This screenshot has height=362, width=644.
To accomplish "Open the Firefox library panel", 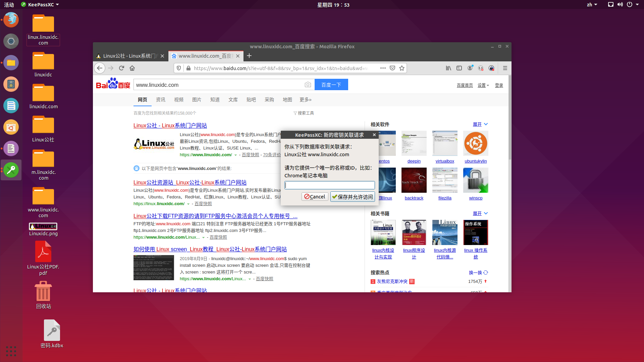I will (x=448, y=68).
